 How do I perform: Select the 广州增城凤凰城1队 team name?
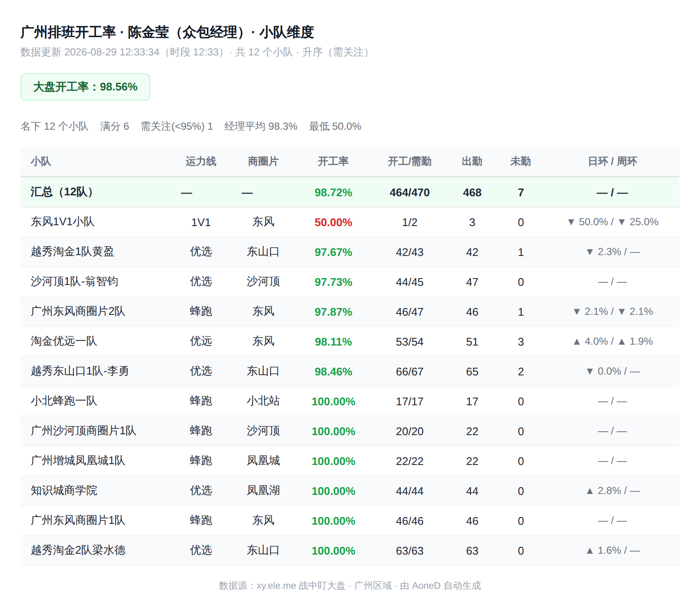[x=78, y=461]
